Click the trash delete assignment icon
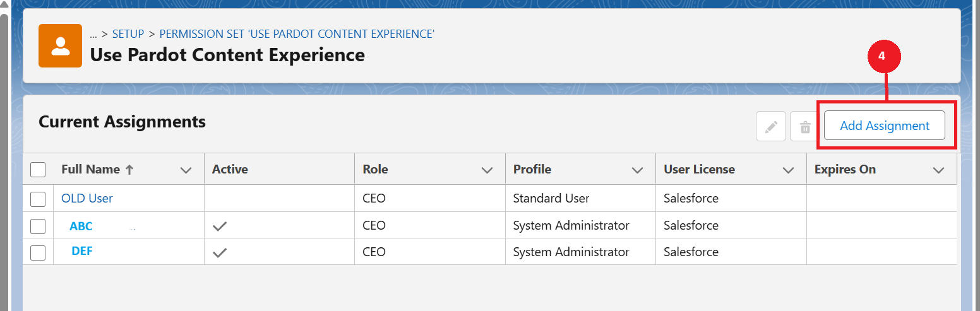 coord(805,127)
